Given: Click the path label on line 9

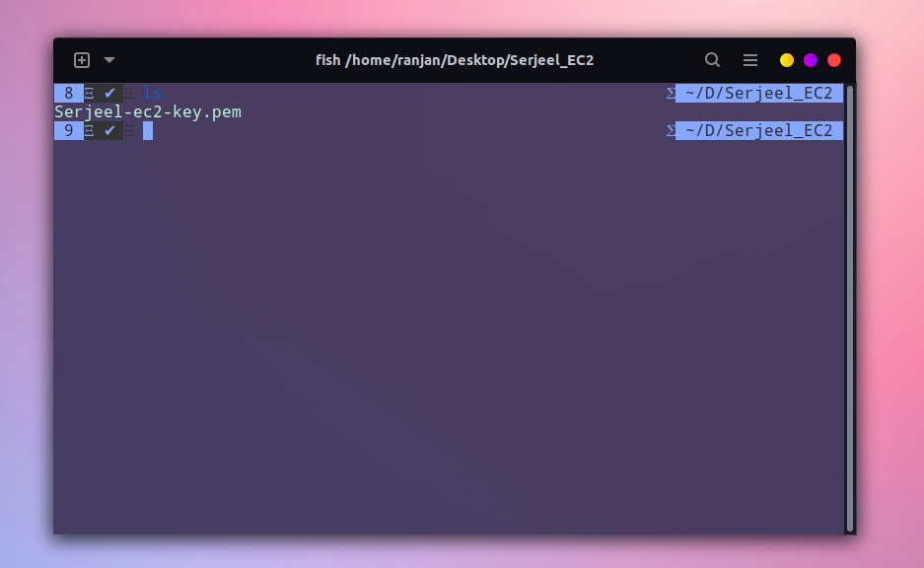Looking at the screenshot, I should coord(759,131).
